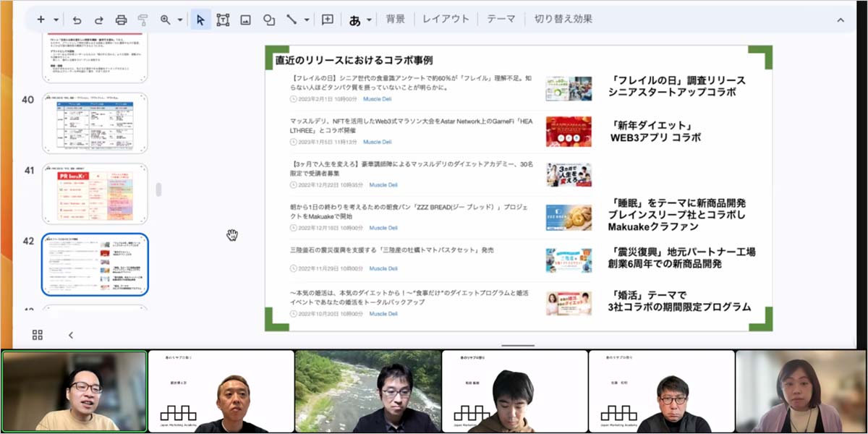Click the zoom magnifier tool
This screenshot has width=868, height=434.
pyautogui.click(x=166, y=20)
